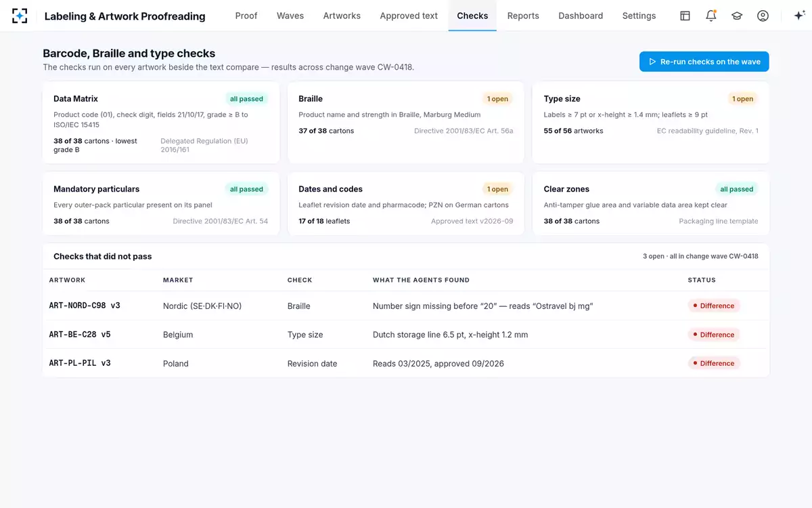
Task: Click the Difference status for ART-NORD-C98
Action: (714, 305)
